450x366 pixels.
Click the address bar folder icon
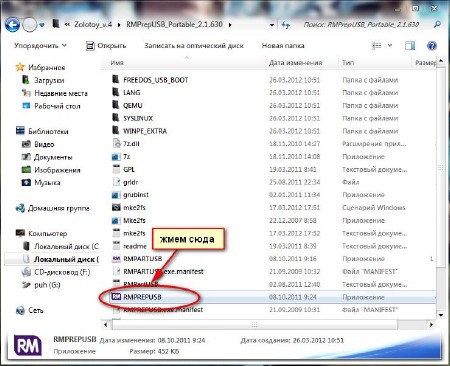(56, 24)
